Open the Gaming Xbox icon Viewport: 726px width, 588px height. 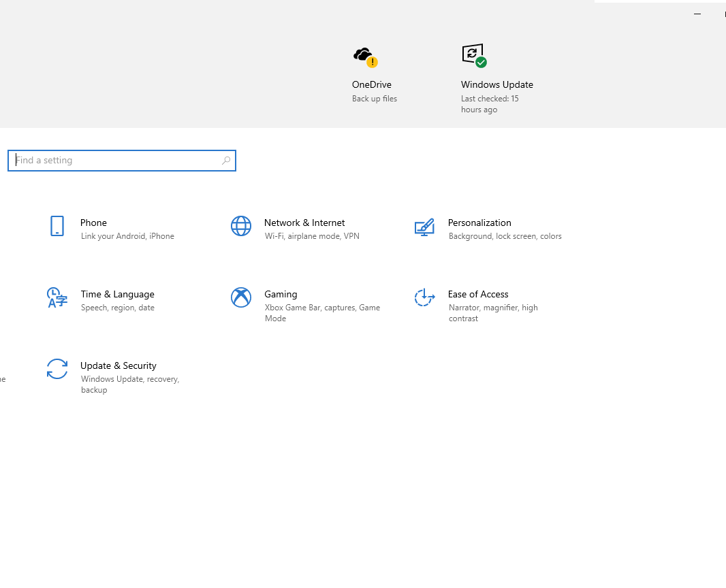(241, 297)
